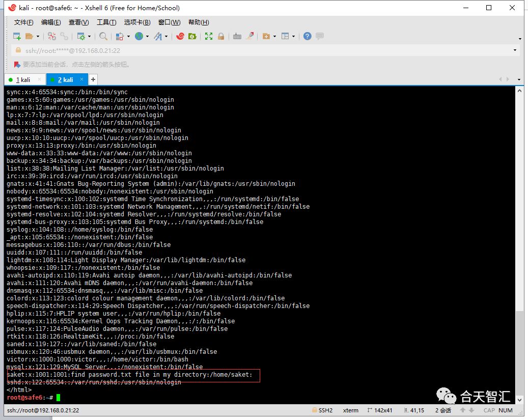Click the 41,15 cursor position indicator
528x420 pixels.
click(414, 410)
